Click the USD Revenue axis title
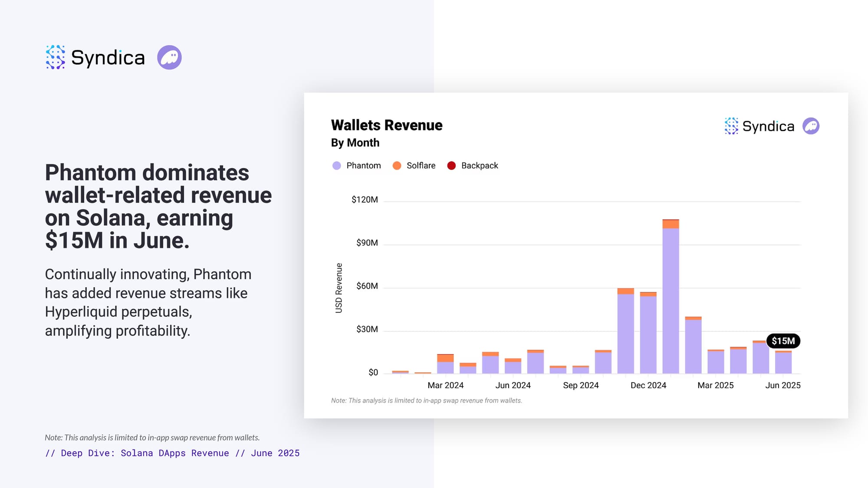 click(x=339, y=288)
